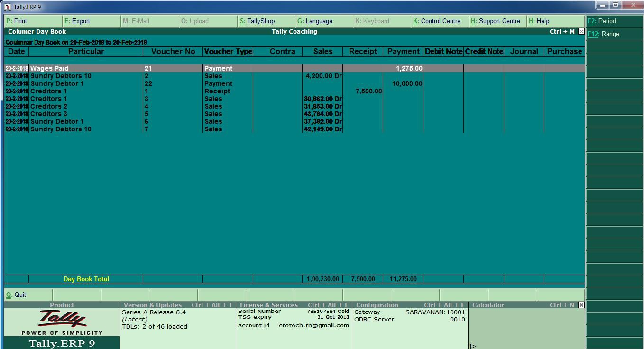
Task: Open the Configuration panel header
Action: (410, 305)
